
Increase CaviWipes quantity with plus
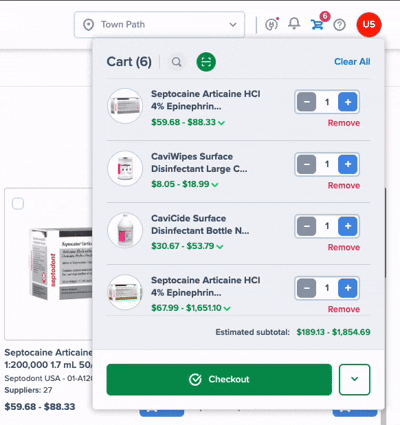click(x=348, y=164)
